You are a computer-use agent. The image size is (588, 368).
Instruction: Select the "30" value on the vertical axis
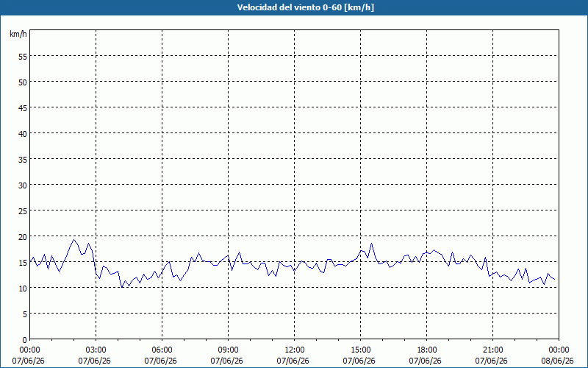pyautogui.click(x=23, y=185)
